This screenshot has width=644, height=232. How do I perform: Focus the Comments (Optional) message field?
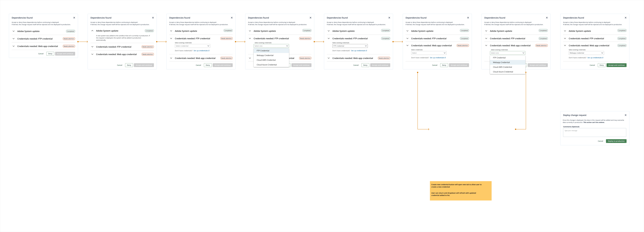[x=594, y=132]
